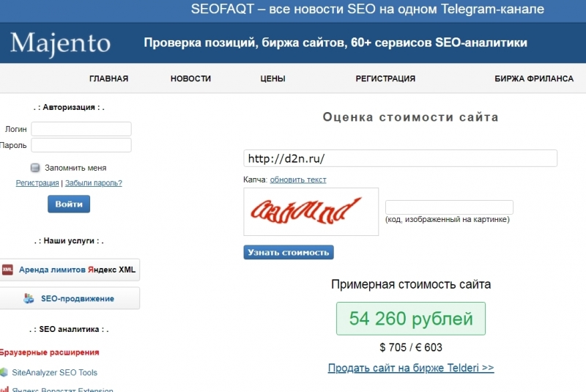Viewport: 586px width, 392px height.
Task: Click the Узнать стоимость button
Action: tap(289, 252)
